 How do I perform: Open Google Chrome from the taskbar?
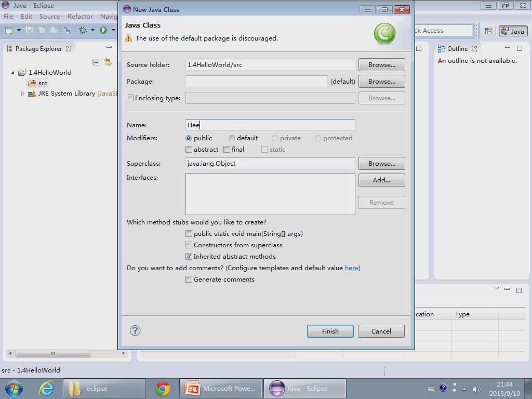163,389
